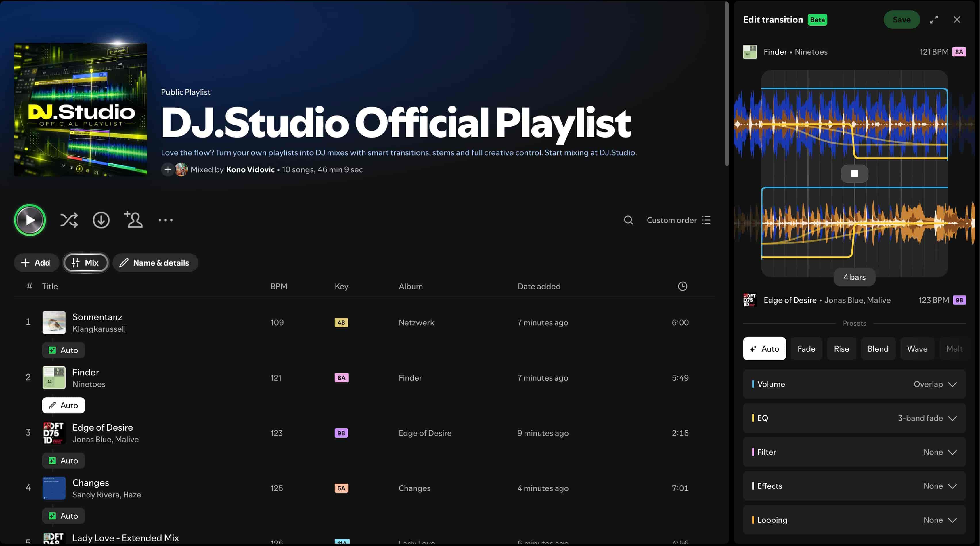Click the 8A key badge in the Finder row
The image size is (980, 546).
point(341,377)
